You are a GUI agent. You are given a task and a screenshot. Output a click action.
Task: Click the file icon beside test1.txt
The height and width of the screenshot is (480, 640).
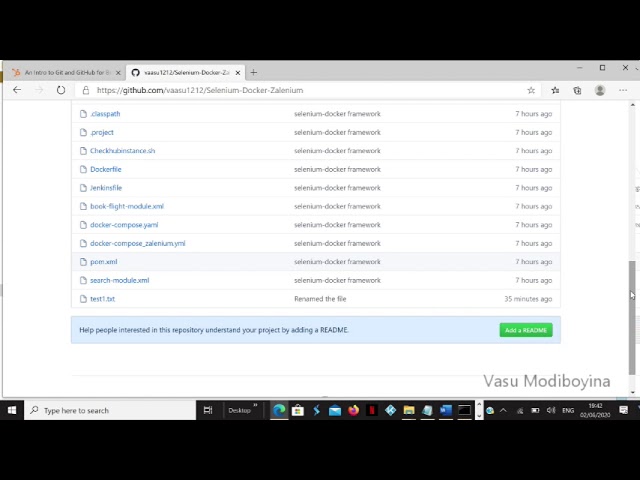point(83,299)
